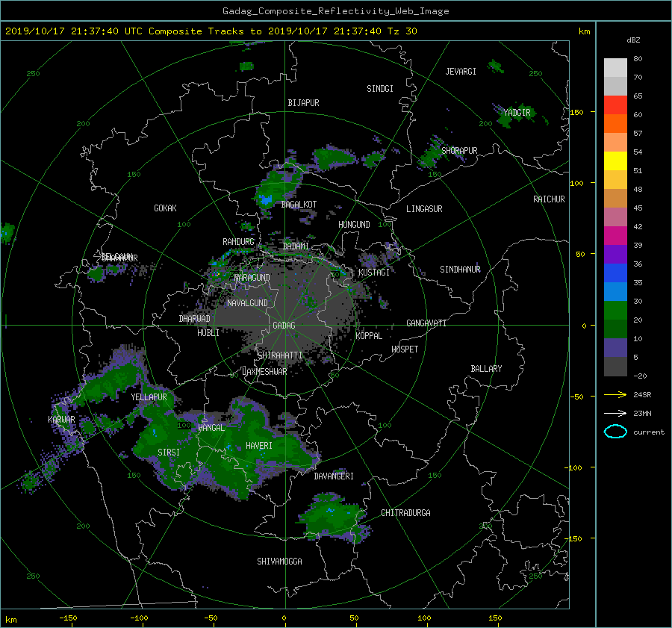This screenshot has height=628, width=672.
Task: Click the HOSPET city label
Action: pos(405,349)
